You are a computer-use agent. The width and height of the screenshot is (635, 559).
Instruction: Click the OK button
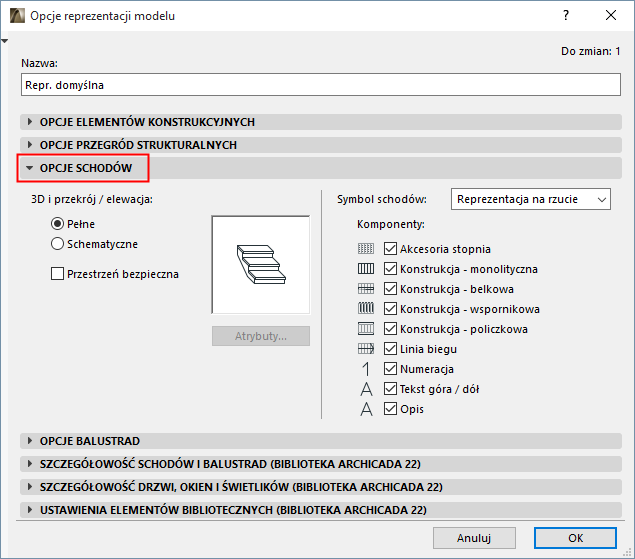[x=575, y=538]
